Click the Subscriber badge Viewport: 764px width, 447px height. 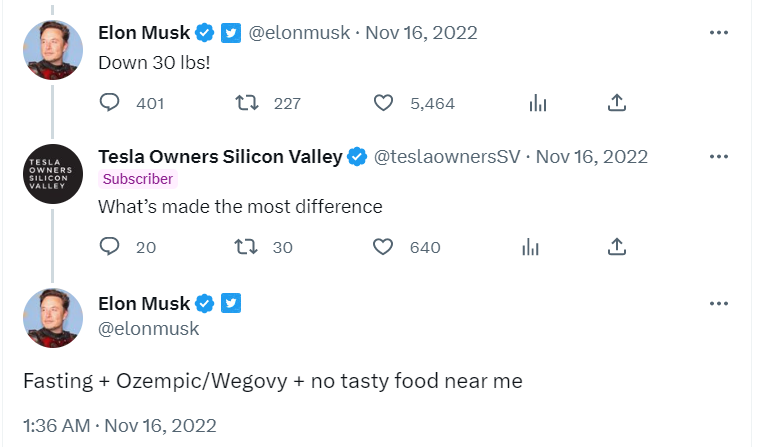(138, 179)
